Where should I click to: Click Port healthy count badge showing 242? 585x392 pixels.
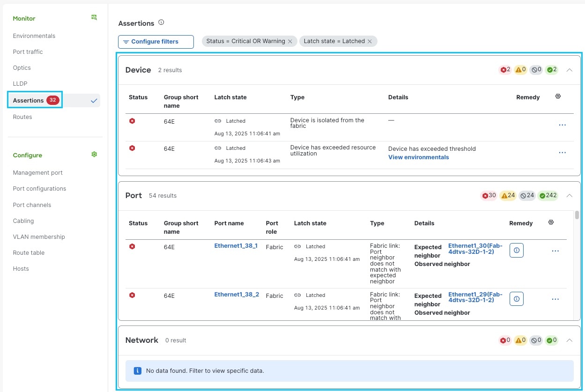548,196
